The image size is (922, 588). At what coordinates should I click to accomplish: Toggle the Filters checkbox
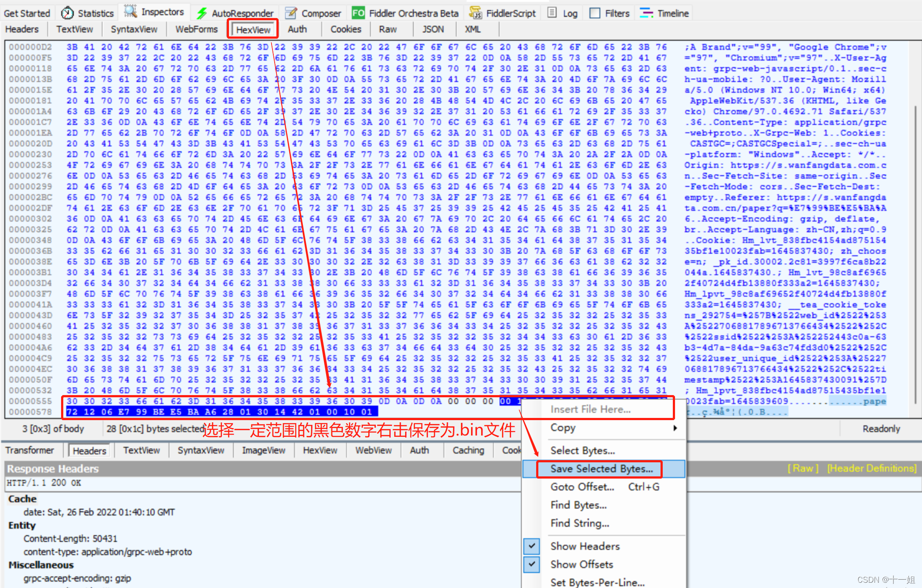(595, 13)
